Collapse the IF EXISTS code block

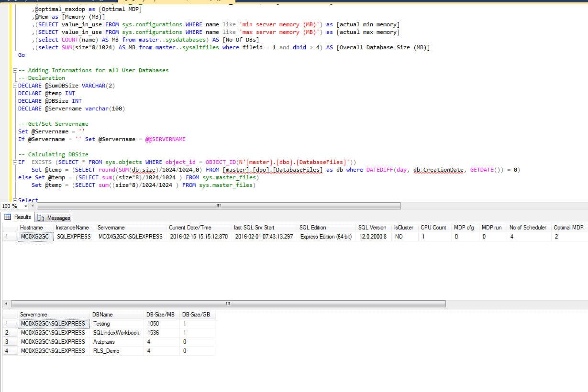(x=15, y=162)
